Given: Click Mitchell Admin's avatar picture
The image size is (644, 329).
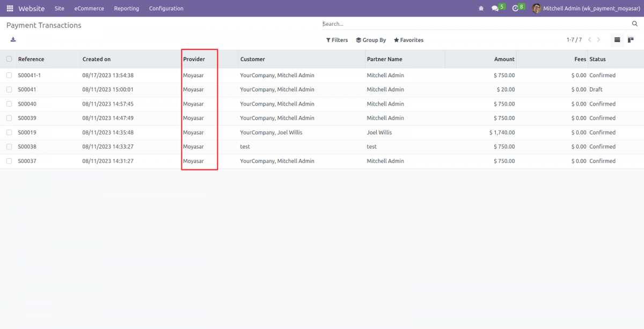Looking at the screenshot, I should (x=536, y=9).
